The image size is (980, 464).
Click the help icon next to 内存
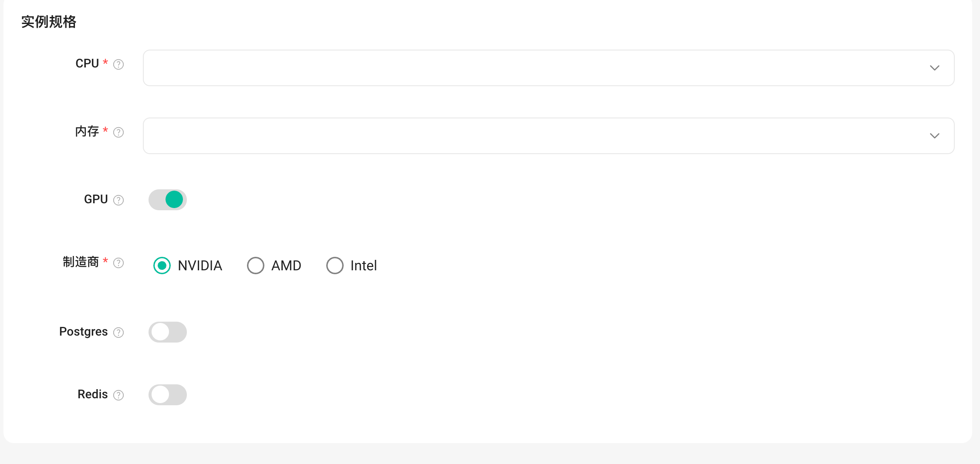[118, 132]
